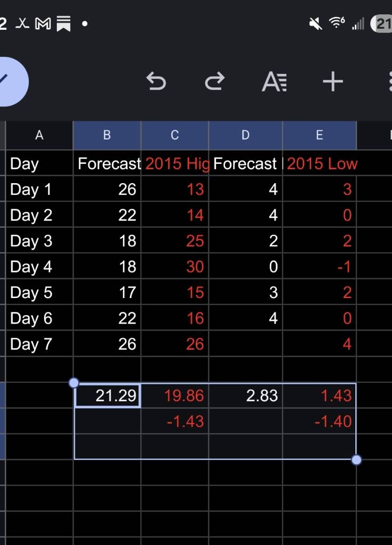
Task: Tap the top-left selection handle
Action: coord(74,383)
